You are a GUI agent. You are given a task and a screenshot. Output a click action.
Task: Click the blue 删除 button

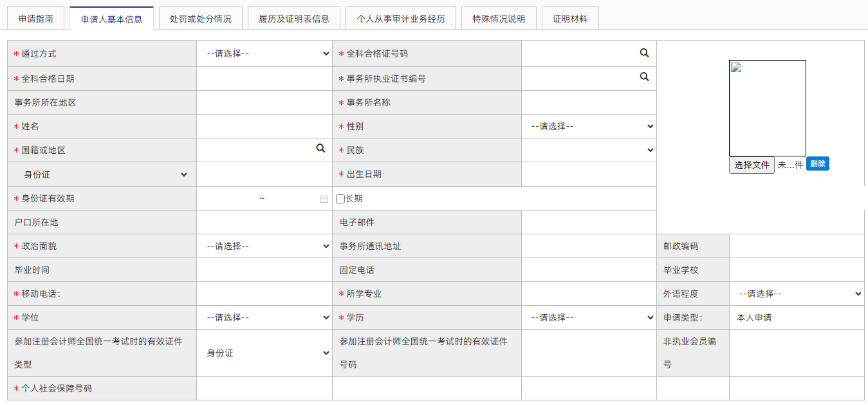coord(817,164)
